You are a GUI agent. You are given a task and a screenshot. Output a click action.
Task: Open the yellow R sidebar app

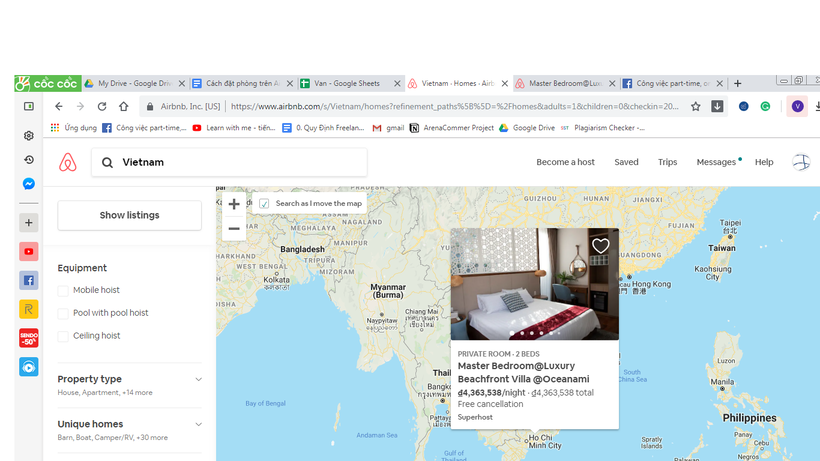[x=29, y=309]
